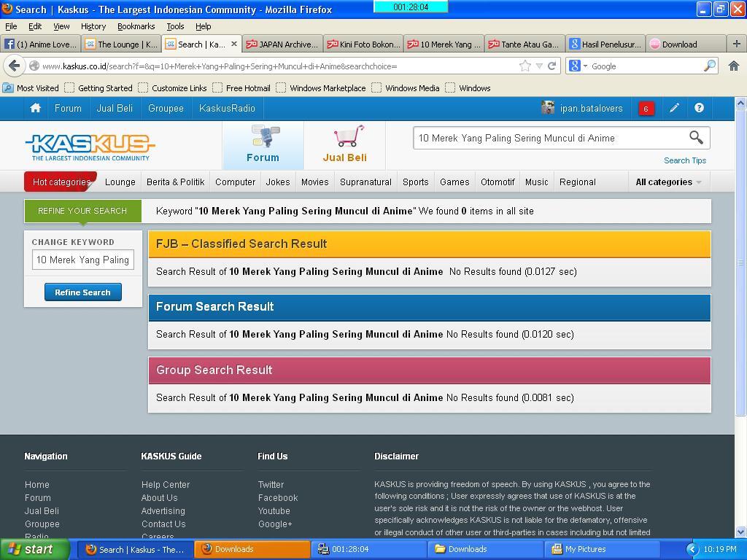This screenshot has height=560, width=747.
Task: Reload the page using the refresh icon
Action: [x=551, y=66]
